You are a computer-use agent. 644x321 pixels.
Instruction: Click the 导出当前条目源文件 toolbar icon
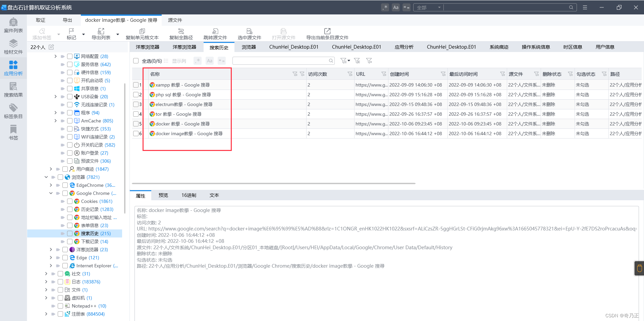pos(327,31)
